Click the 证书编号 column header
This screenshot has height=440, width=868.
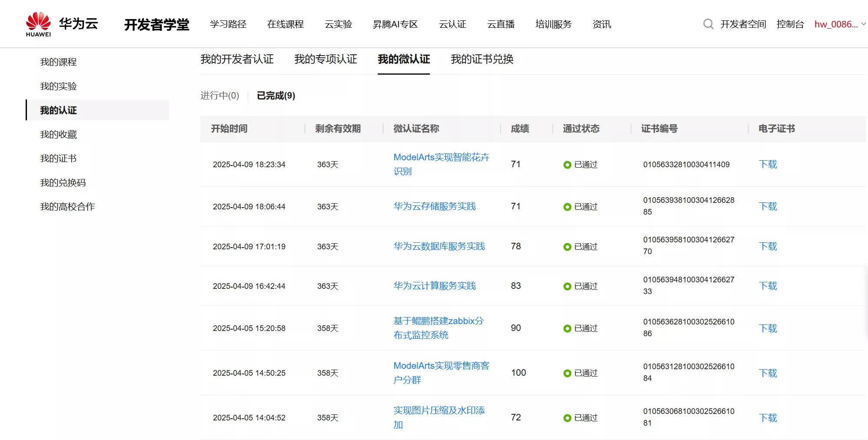point(659,129)
